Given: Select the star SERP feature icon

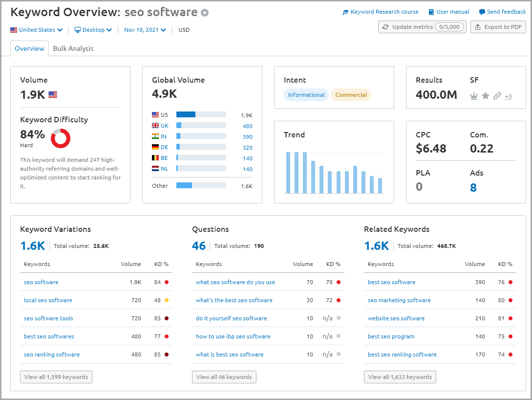Looking at the screenshot, I should click(x=485, y=96).
